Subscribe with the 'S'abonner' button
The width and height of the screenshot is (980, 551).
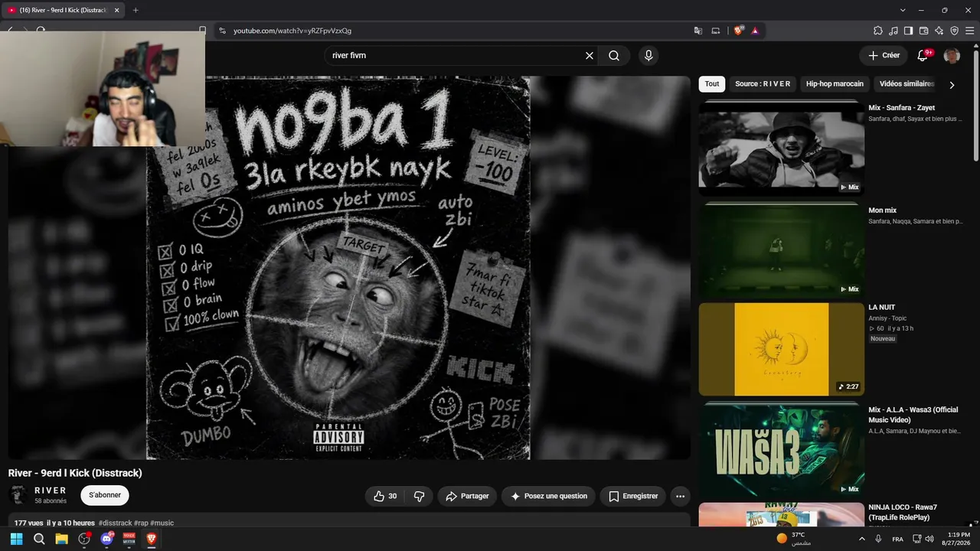[105, 495]
